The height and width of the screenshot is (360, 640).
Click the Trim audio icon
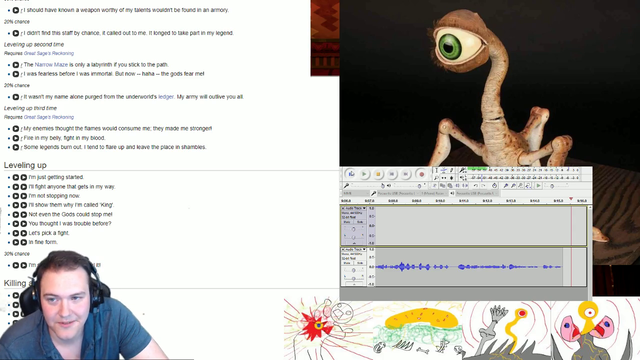pos(457,186)
